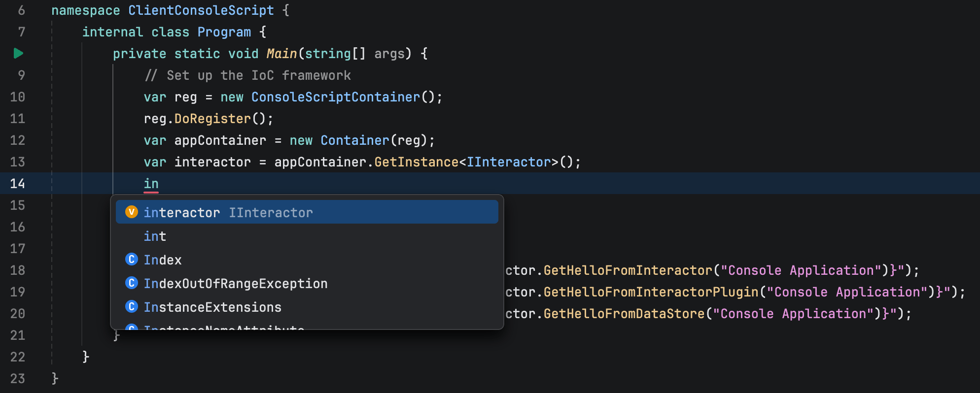Click the Program class name

click(224, 32)
